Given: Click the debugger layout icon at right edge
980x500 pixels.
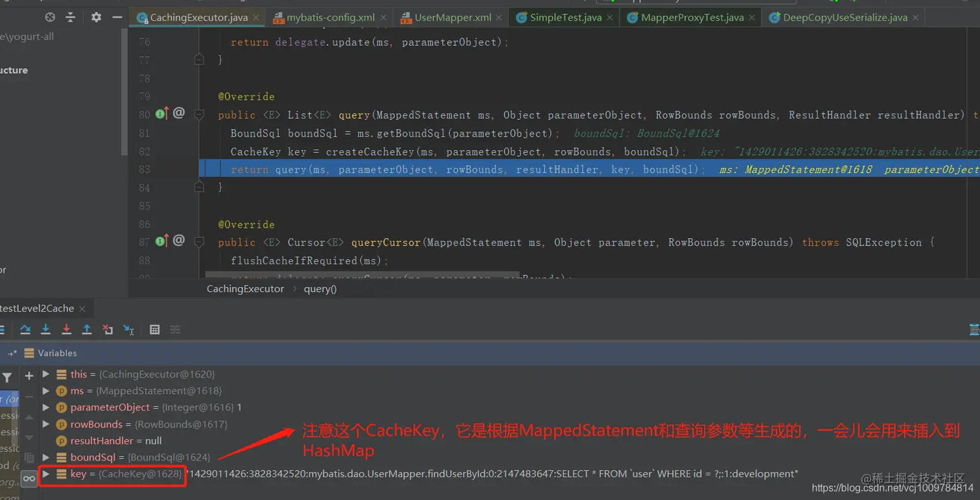Looking at the screenshot, I should tap(974, 330).
